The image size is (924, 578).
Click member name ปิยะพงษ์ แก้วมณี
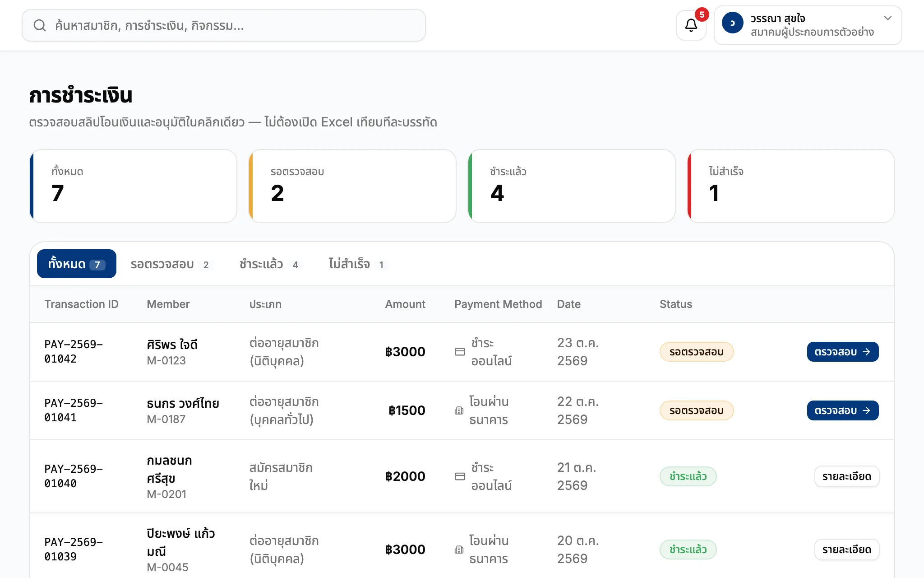click(x=180, y=542)
